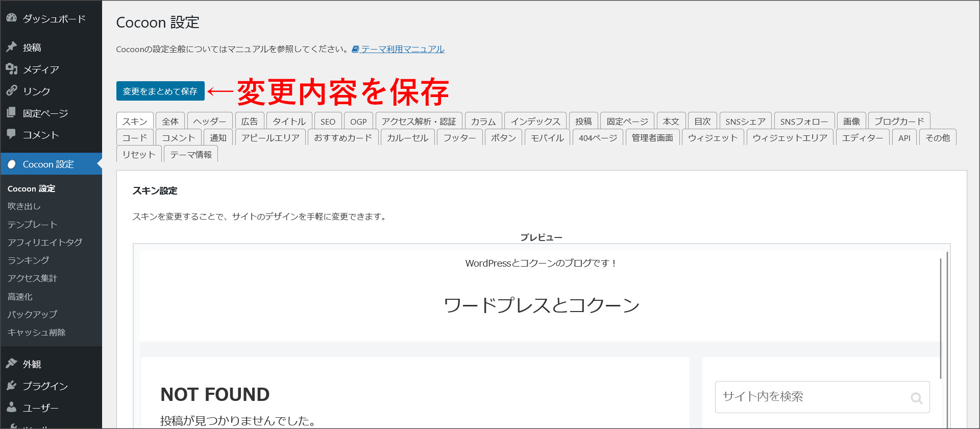Open the テーマ利用マニュアル link
The height and width of the screenshot is (429, 980).
click(x=403, y=49)
